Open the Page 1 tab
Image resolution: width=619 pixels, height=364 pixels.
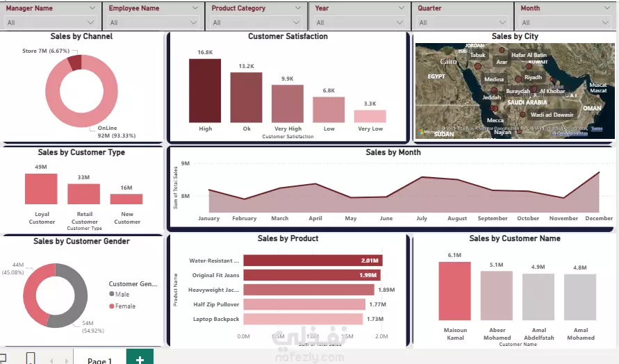(100, 358)
